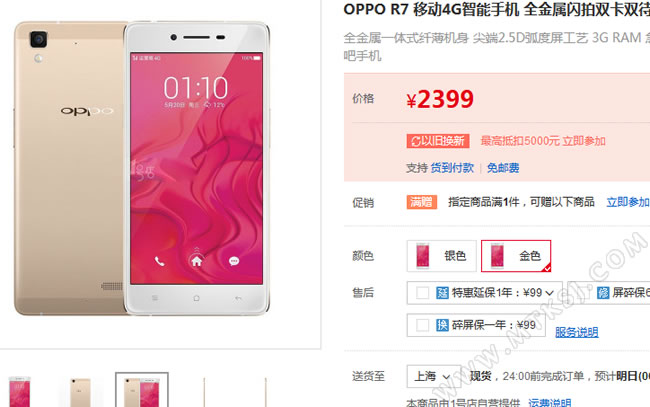The height and width of the screenshot is (407, 650).
Task: Expand the 特惠延保1年 dropdown arrow
Action: click(x=550, y=293)
